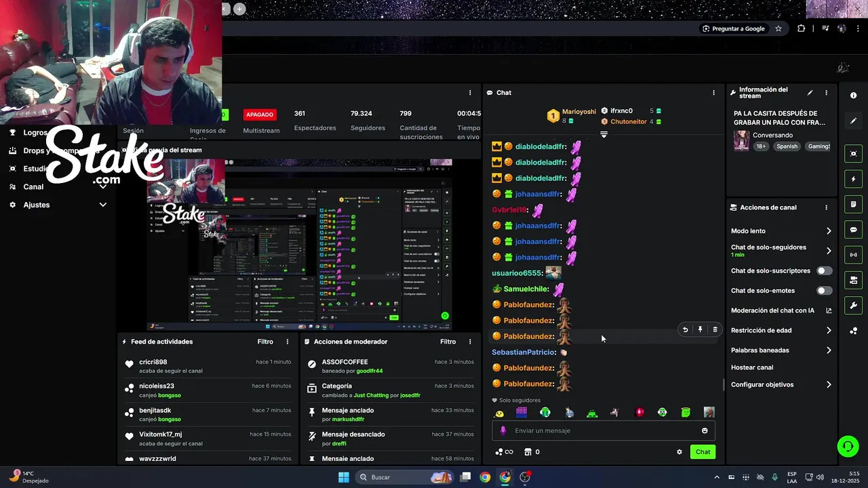Expand Chat de solo-seguidores options
This screenshot has height=488, width=868.
829,251
